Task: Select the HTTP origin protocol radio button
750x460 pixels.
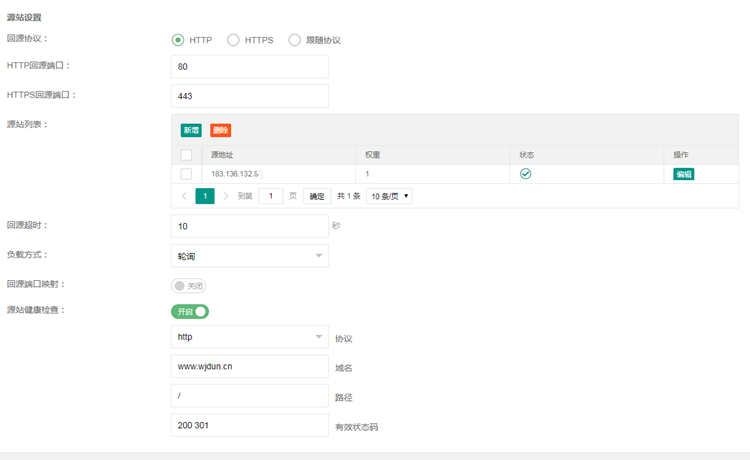Action: 178,40
